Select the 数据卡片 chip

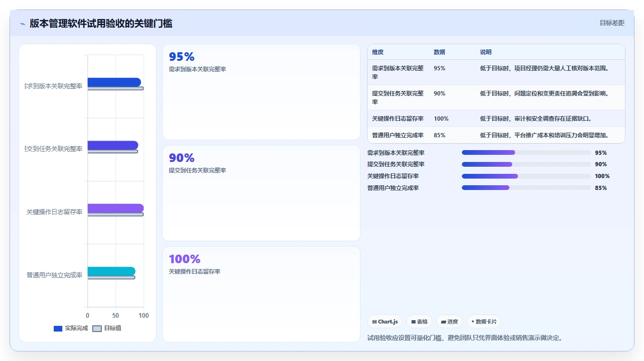[x=484, y=322]
